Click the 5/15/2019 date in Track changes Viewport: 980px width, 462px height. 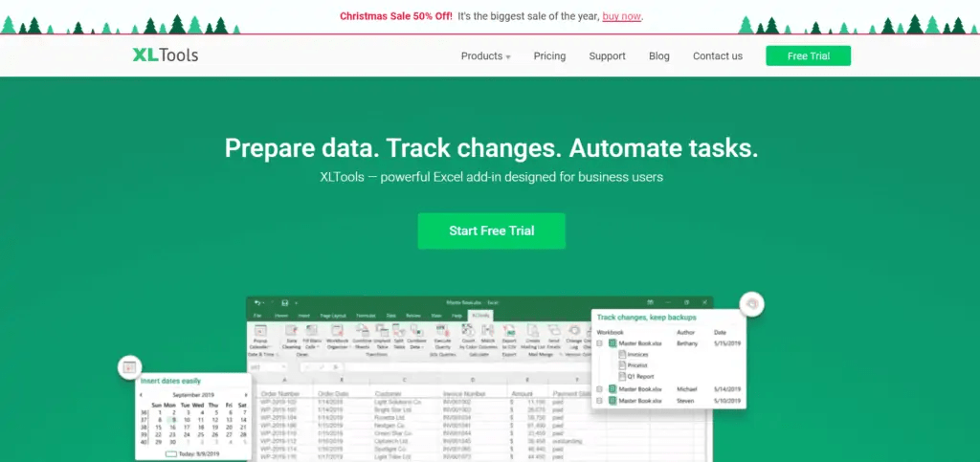click(727, 342)
